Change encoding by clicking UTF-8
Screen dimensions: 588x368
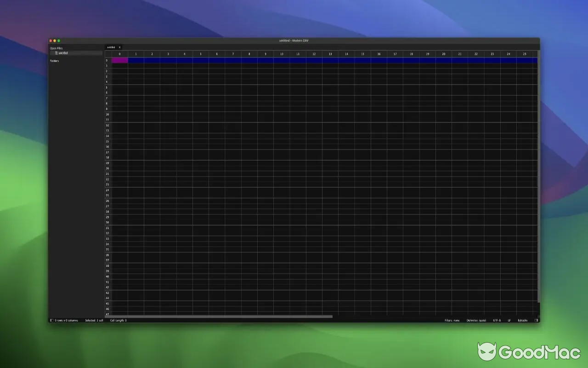pos(498,320)
